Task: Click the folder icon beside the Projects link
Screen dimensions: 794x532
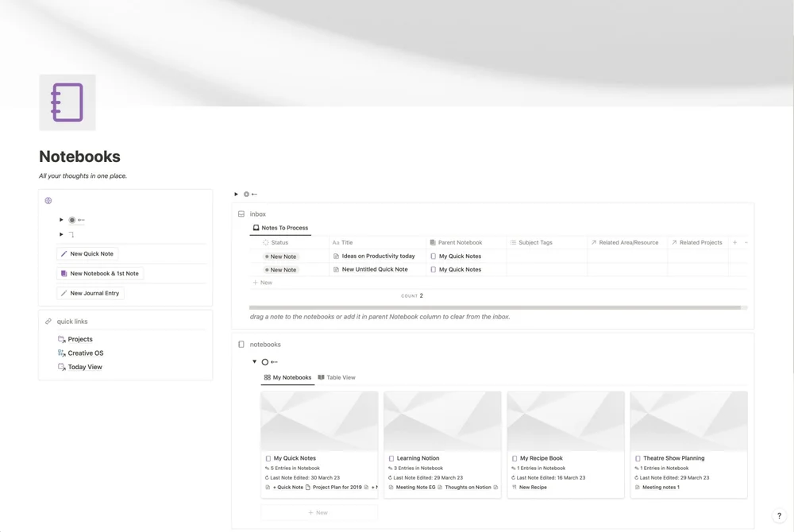Action: 61,339
